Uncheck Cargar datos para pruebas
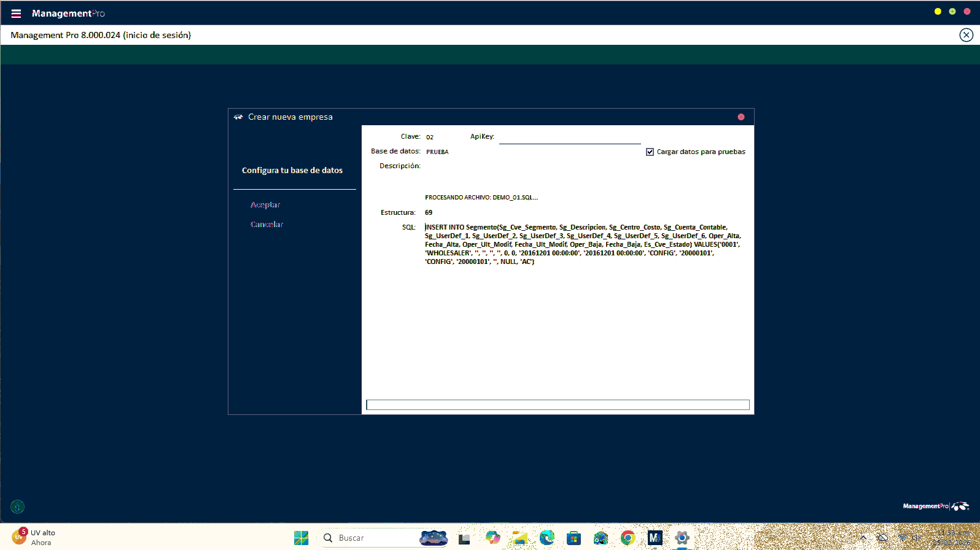 [x=650, y=152]
